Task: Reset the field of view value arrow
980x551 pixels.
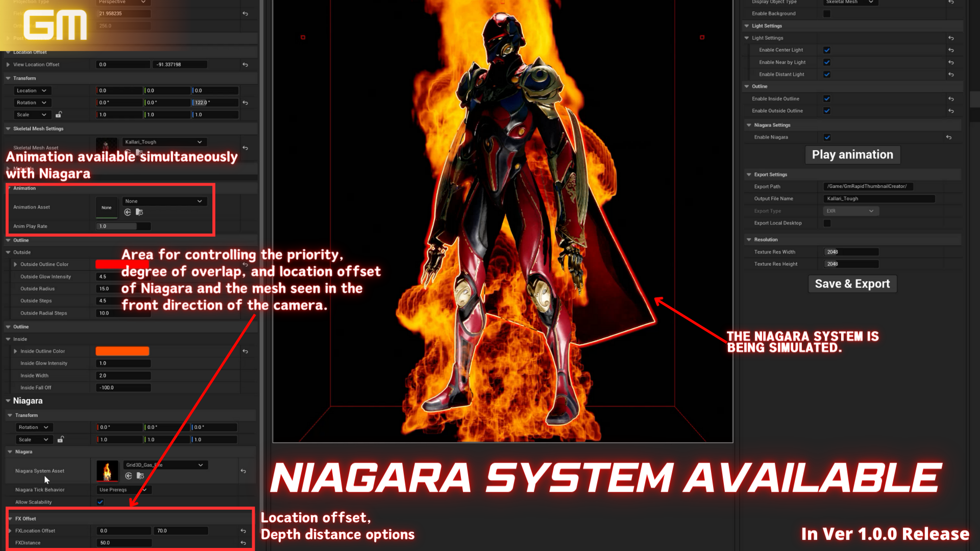Action: (245, 14)
